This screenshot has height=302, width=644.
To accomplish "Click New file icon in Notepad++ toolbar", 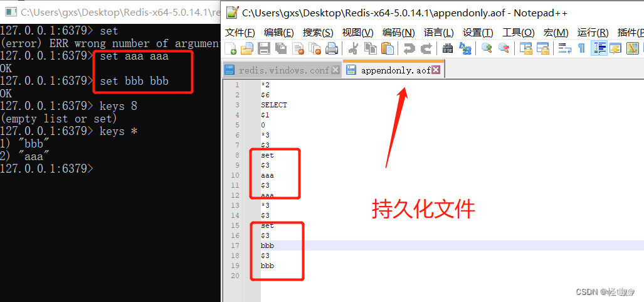I will tap(230, 48).
